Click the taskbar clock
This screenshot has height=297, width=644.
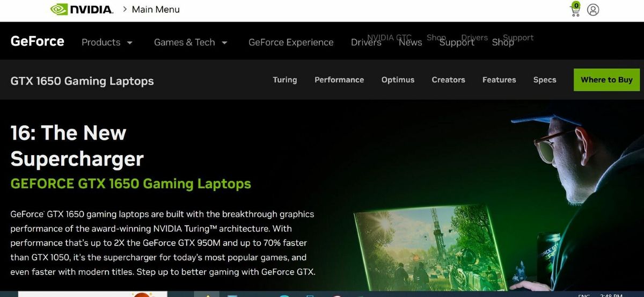(611, 295)
